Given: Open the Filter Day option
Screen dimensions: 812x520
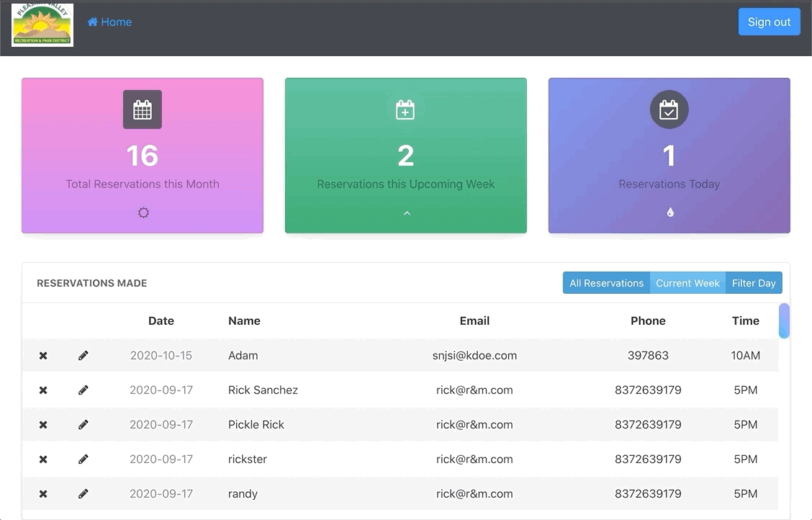Looking at the screenshot, I should coord(754,283).
